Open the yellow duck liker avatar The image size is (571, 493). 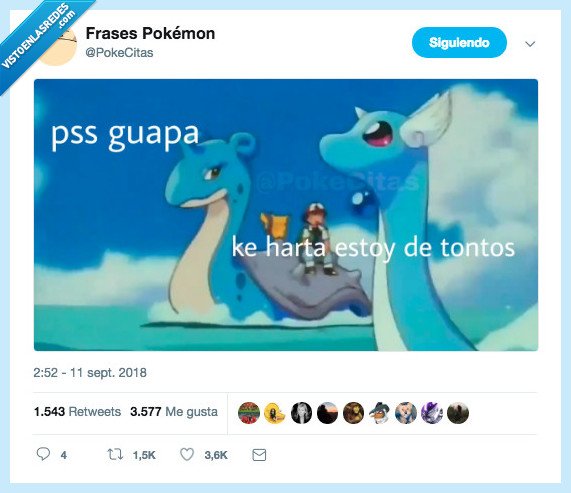(275, 413)
